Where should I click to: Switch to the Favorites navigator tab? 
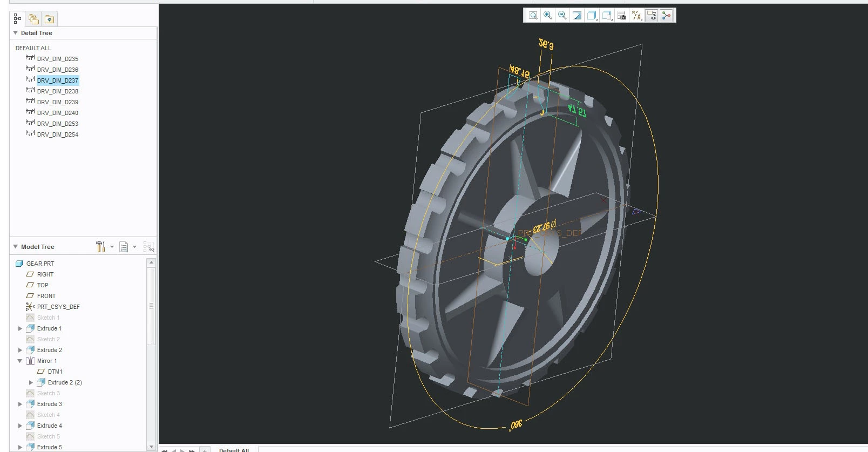coord(49,19)
